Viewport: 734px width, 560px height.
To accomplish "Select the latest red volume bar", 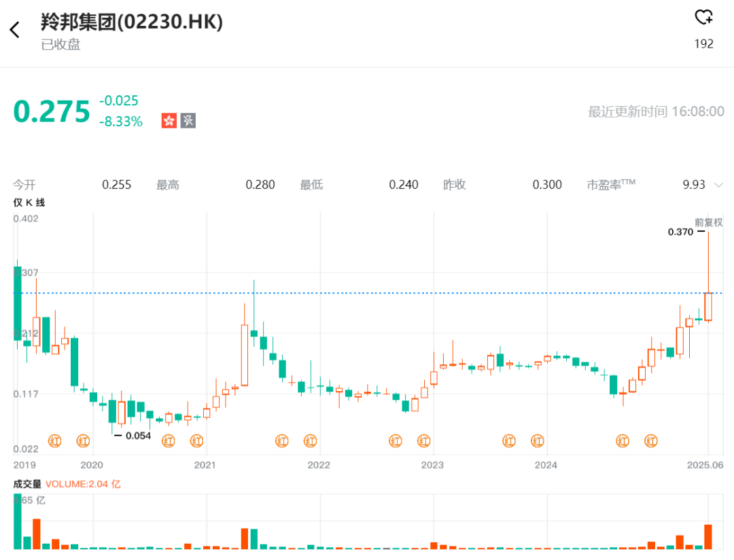I will (708, 537).
